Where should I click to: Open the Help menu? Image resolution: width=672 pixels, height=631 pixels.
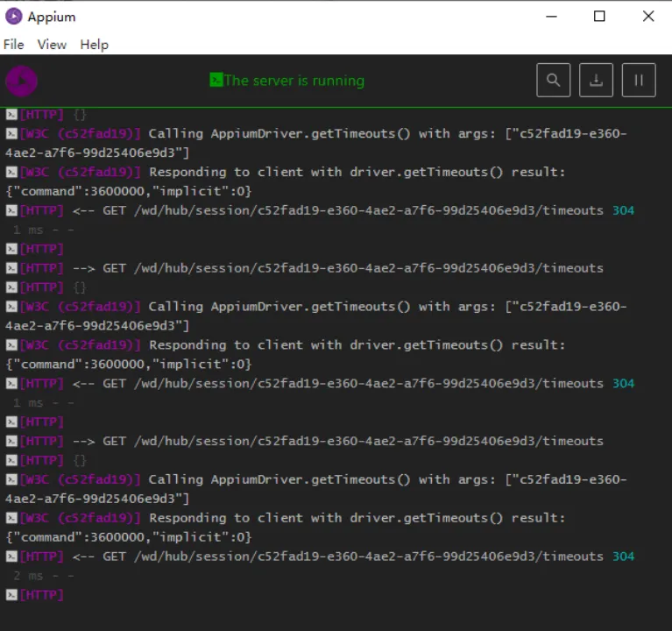click(94, 45)
